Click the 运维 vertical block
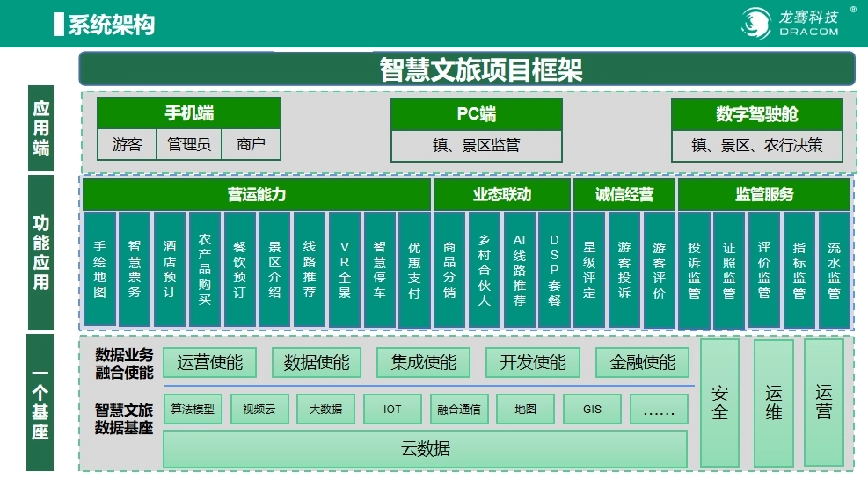 [x=773, y=403]
